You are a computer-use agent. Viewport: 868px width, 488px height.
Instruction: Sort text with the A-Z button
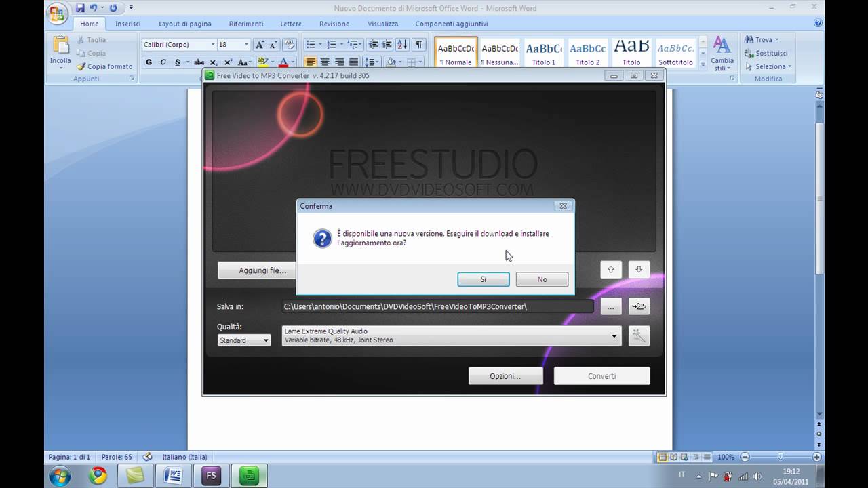(x=401, y=45)
